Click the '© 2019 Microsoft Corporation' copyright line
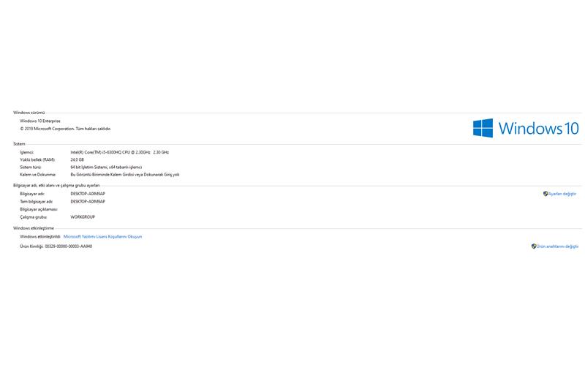This screenshot has height=392, width=585. (66, 129)
